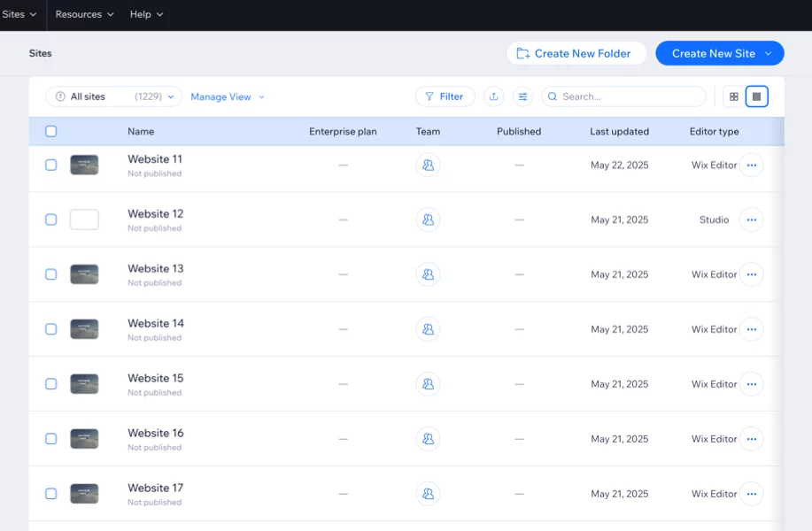
Task: Click the Create New Folder button
Action: tap(576, 53)
